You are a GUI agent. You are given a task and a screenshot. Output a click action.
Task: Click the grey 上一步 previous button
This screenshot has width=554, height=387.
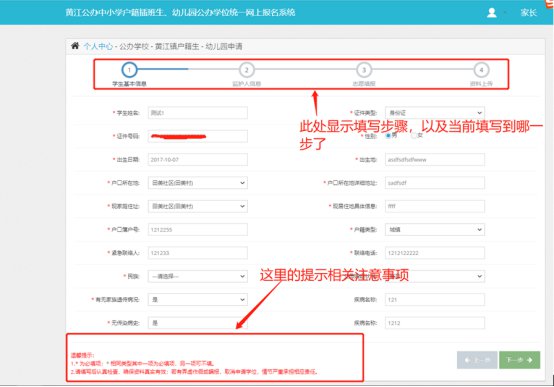(x=477, y=360)
